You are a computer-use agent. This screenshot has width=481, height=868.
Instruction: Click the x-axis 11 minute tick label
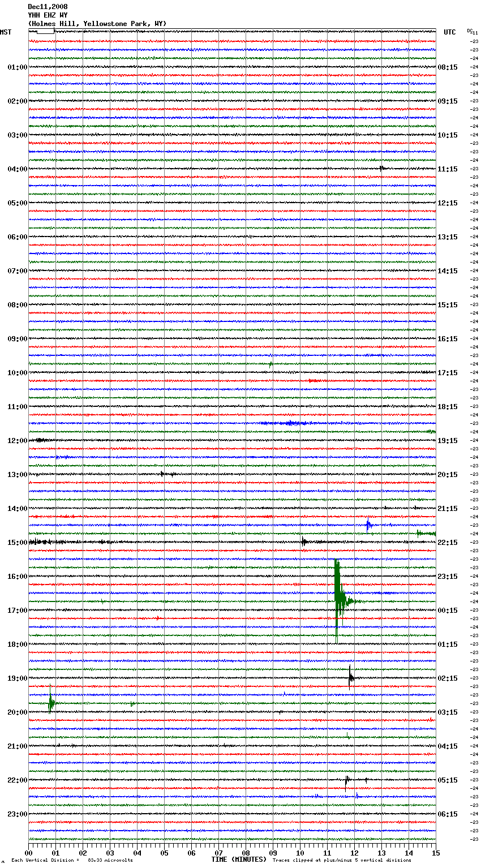(x=327, y=853)
